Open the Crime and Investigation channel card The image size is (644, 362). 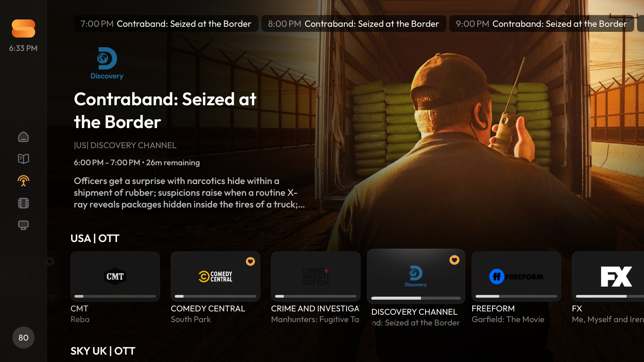point(316,277)
